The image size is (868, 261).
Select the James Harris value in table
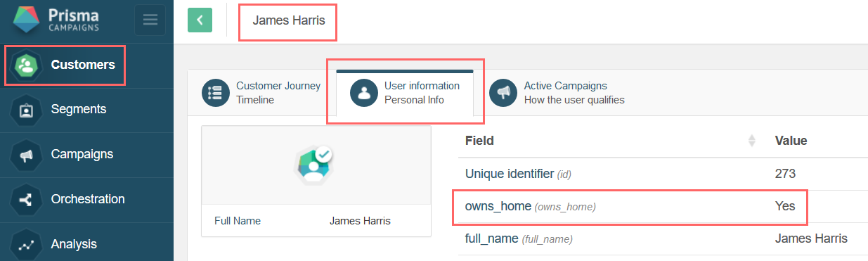811,238
